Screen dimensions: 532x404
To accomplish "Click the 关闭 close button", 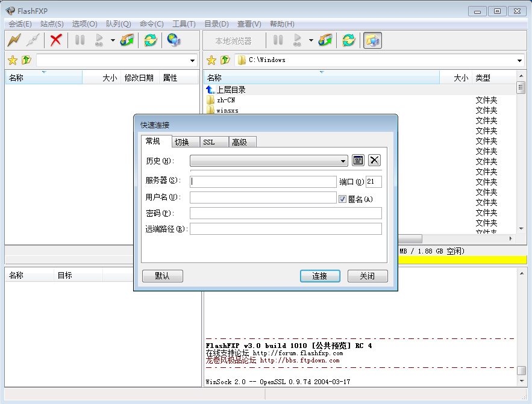I will [x=368, y=276].
